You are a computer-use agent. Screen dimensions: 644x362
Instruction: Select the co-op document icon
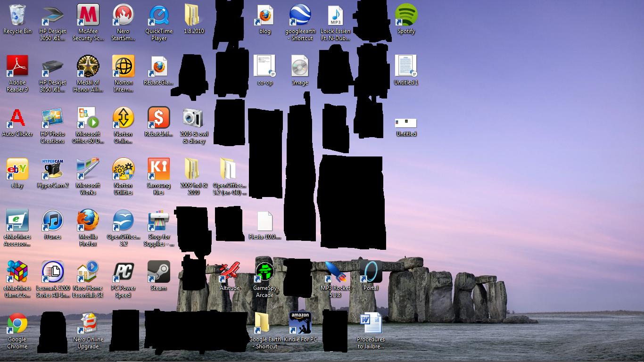(x=265, y=66)
